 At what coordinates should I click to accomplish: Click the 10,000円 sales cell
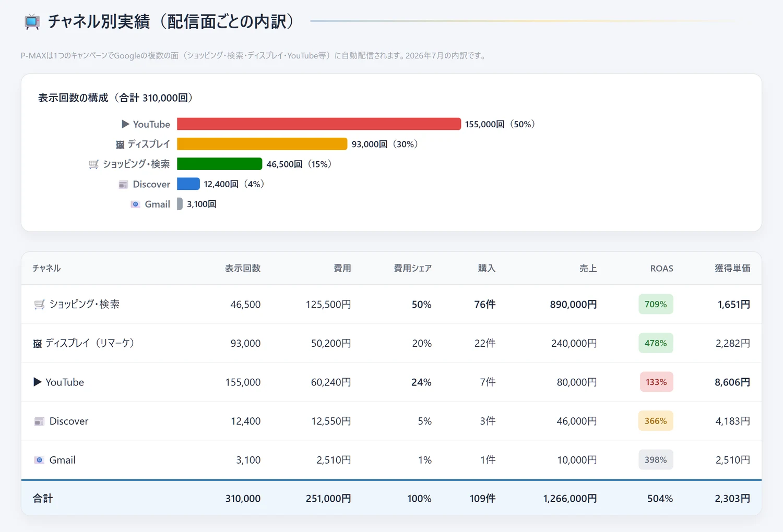click(577, 460)
